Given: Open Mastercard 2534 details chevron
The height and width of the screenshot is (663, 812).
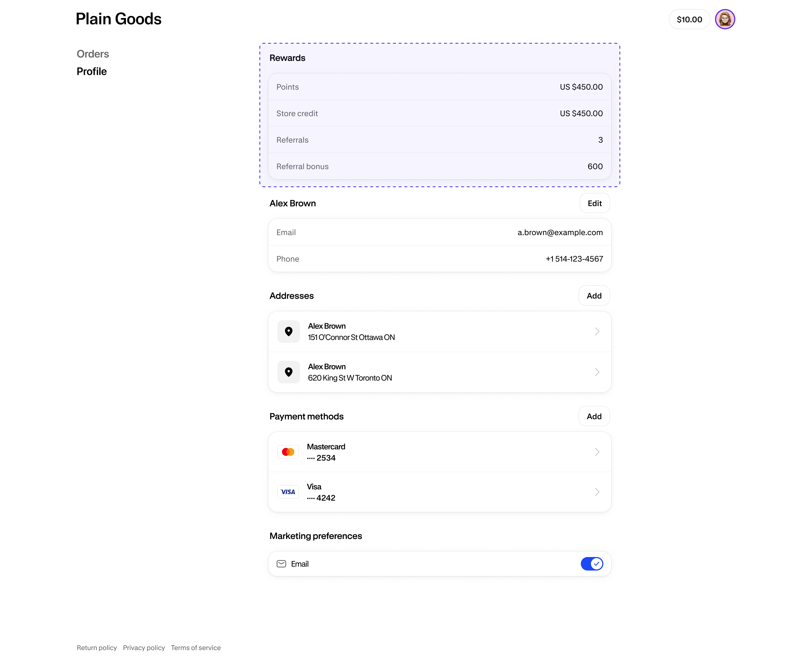Looking at the screenshot, I should [597, 452].
